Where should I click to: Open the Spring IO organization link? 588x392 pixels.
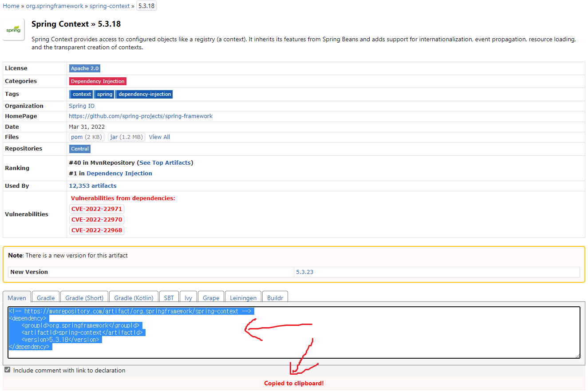coord(82,106)
